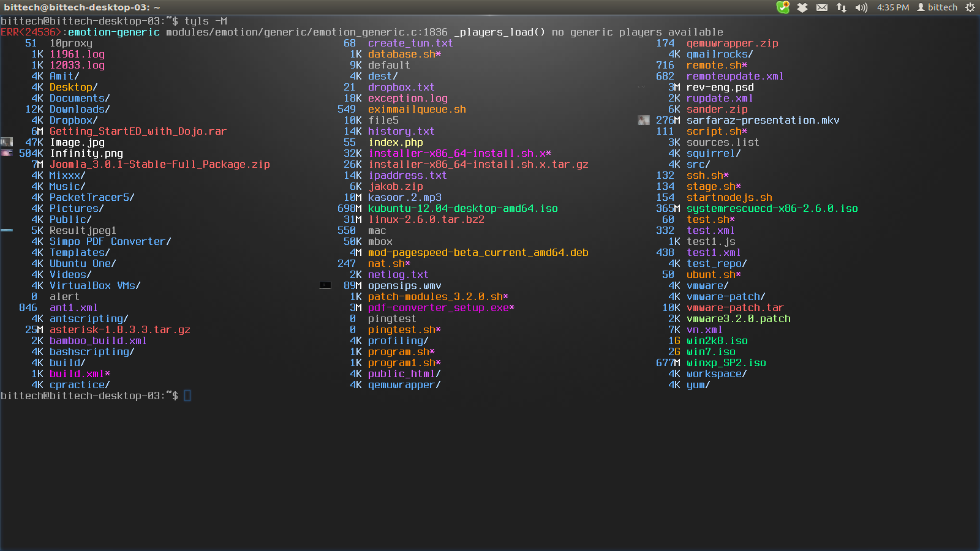Click the Infinity.png thumbnail preview
The image size is (980, 551).
tap(7, 152)
